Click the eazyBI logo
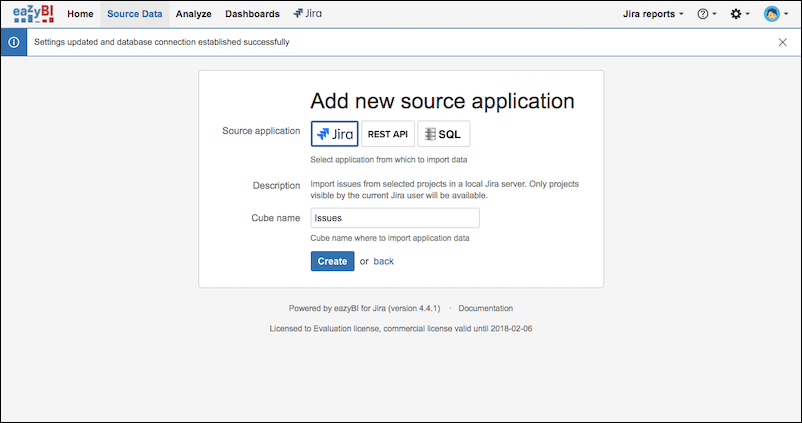This screenshot has height=423, width=802. (x=33, y=14)
